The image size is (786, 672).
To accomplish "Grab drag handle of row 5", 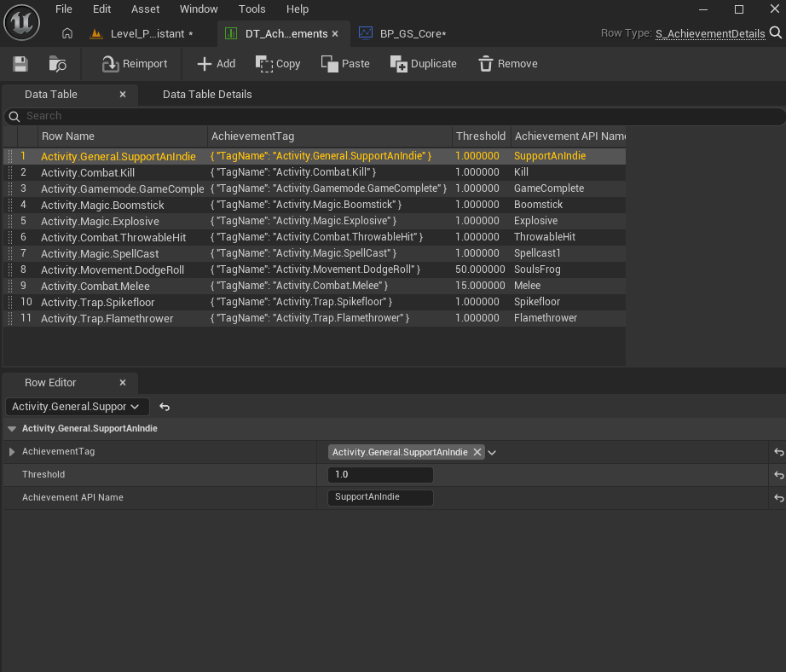I will [x=10, y=221].
